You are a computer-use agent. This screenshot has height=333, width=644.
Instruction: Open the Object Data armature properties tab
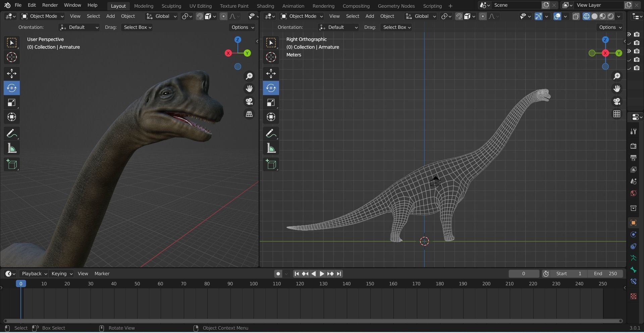coord(633,258)
